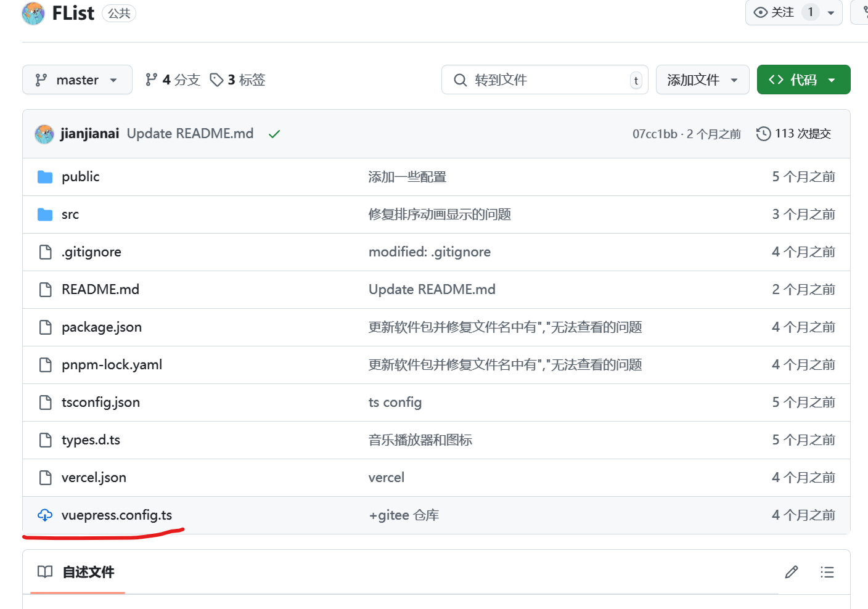Click the FList repository avatar icon
The image size is (868, 609).
(33, 13)
